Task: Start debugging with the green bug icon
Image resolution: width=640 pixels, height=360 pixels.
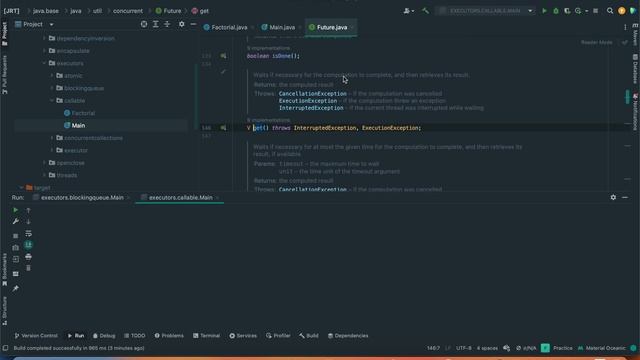Action: click(556, 11)
